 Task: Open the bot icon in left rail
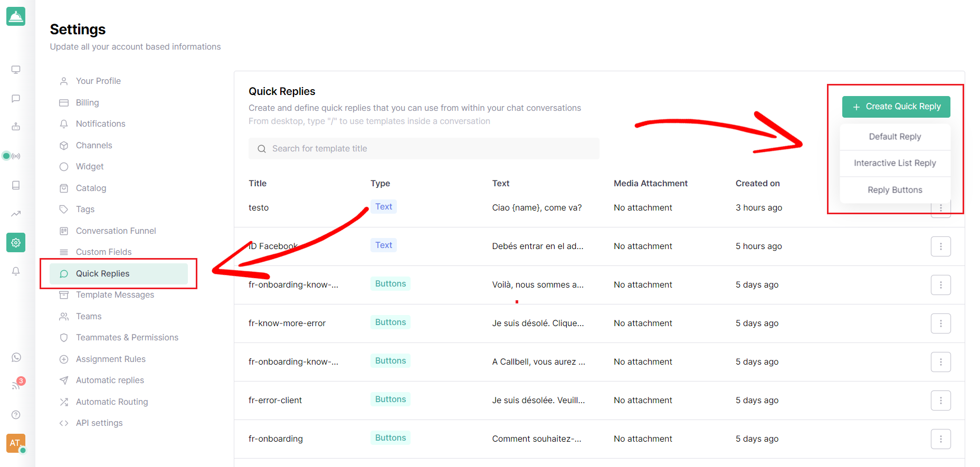[16, 127]
